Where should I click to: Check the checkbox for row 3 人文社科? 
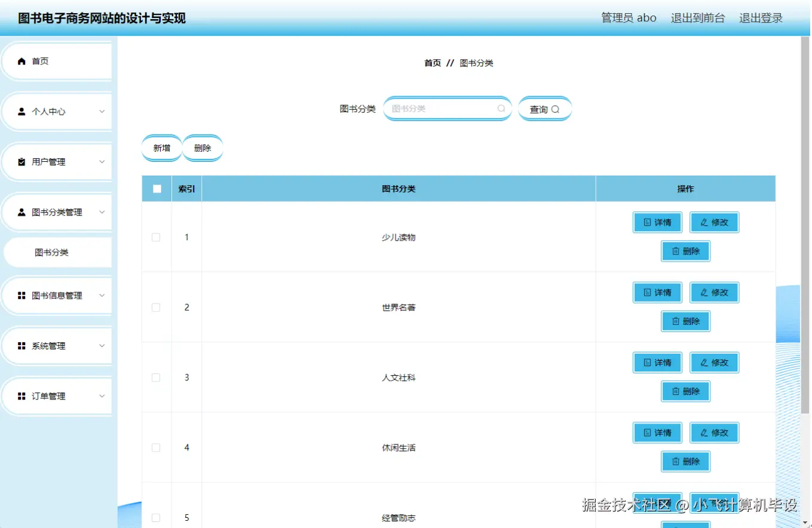[x=156, y=377]
